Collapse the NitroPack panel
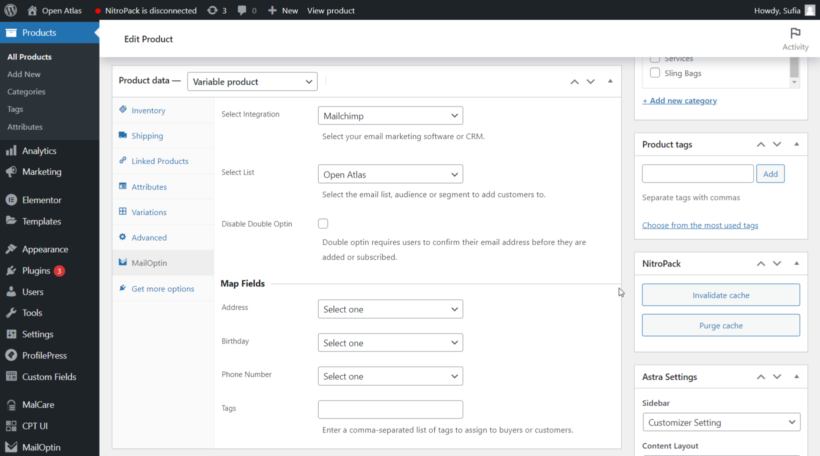Screen dimensions: 820x456 [796, 264]
